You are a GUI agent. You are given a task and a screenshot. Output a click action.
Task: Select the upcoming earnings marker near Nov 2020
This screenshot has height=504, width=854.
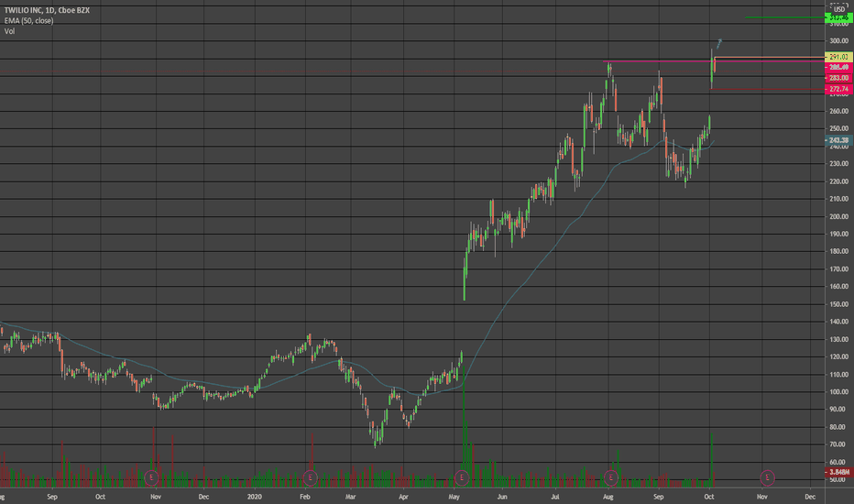(x=767, y=477)
